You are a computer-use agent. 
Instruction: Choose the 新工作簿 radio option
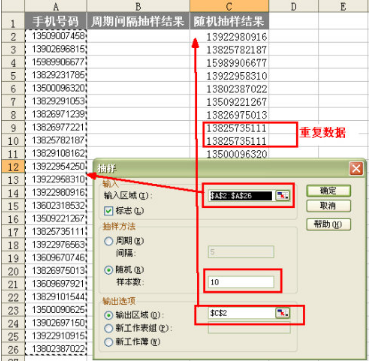pos(109,342)
